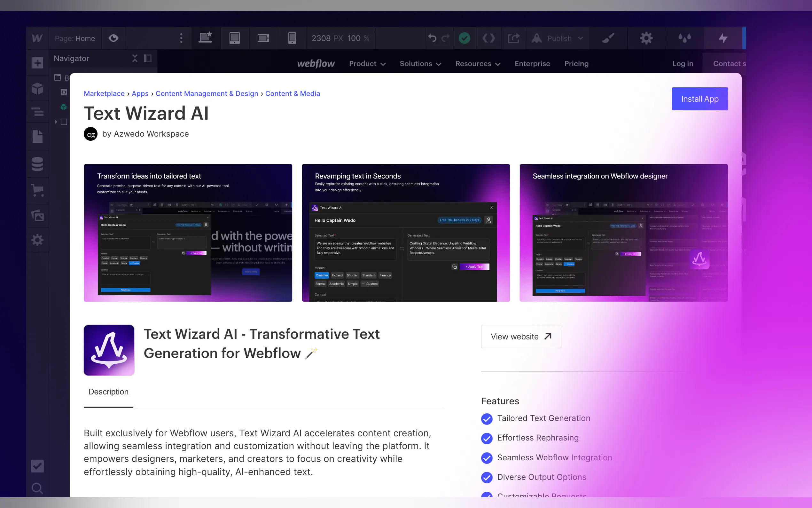The width and height of the screenshot is (812, 508).
Task: Click Content Management & Design breadcrumb
Action: tap(207, 93)
